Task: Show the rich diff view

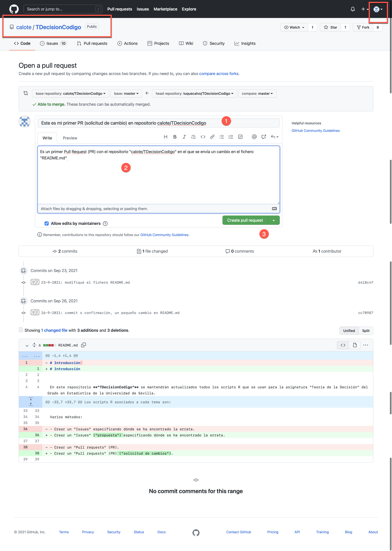Action: tap(355, 345)
